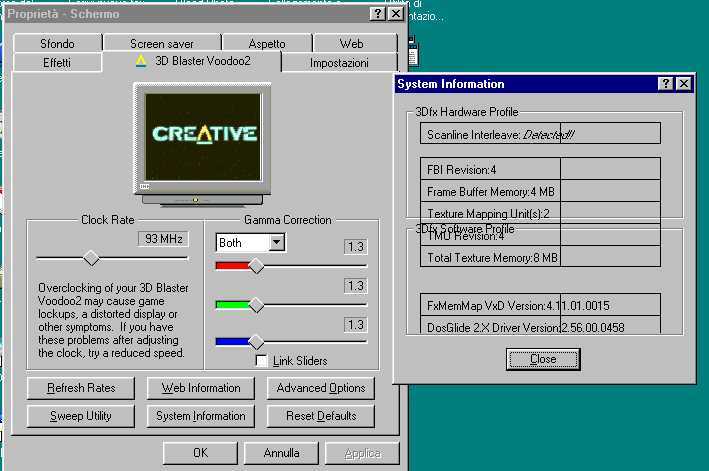Click the green gamma 1.3 value box
Viewport: 709px width, 471px height.
tap(355, 286)
